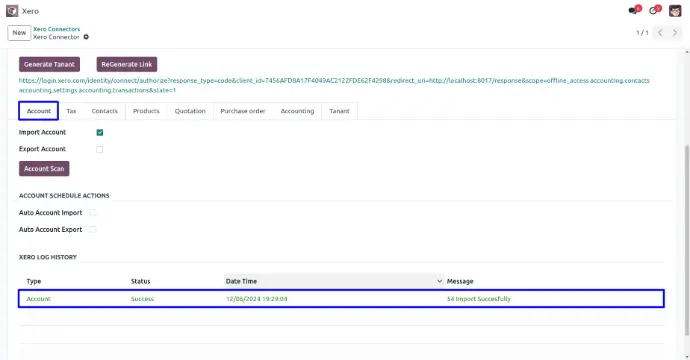Switch to the Tax tab
The height and width of the screenshot is (360, 690).
point(71,111)
